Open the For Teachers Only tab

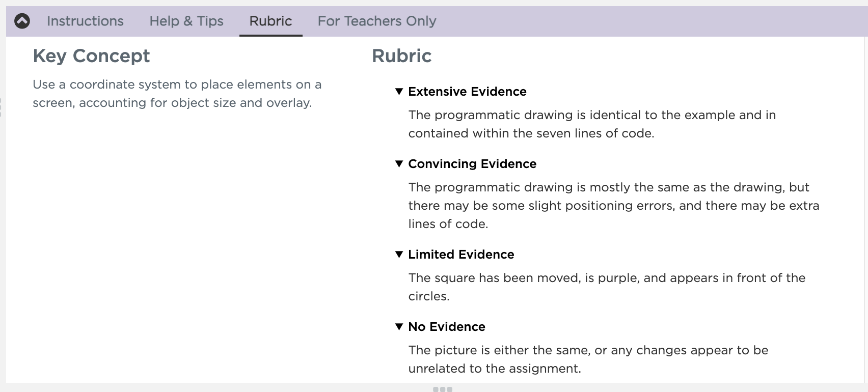point(377,21)
